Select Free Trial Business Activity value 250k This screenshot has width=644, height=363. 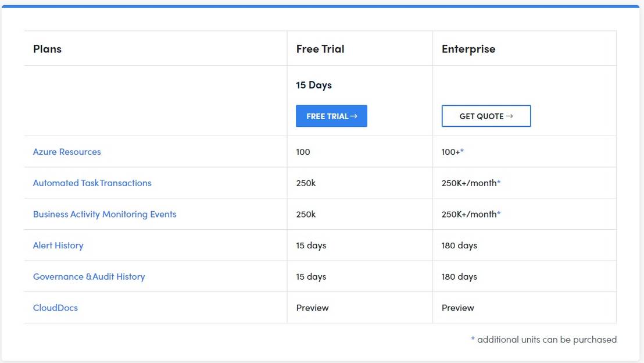tap(306, 214)
